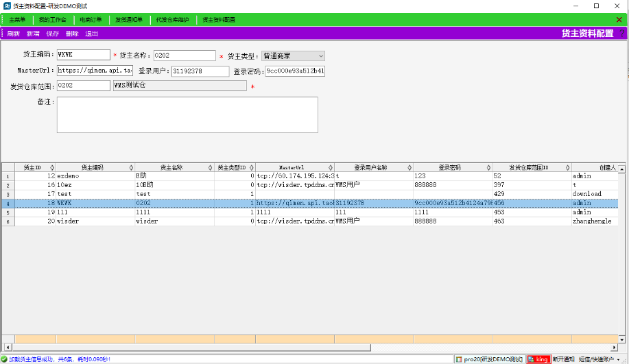This screenshot has width=629, height=364.
Task: Click the 保存 button in toolbar
Action: pos(52,34)
